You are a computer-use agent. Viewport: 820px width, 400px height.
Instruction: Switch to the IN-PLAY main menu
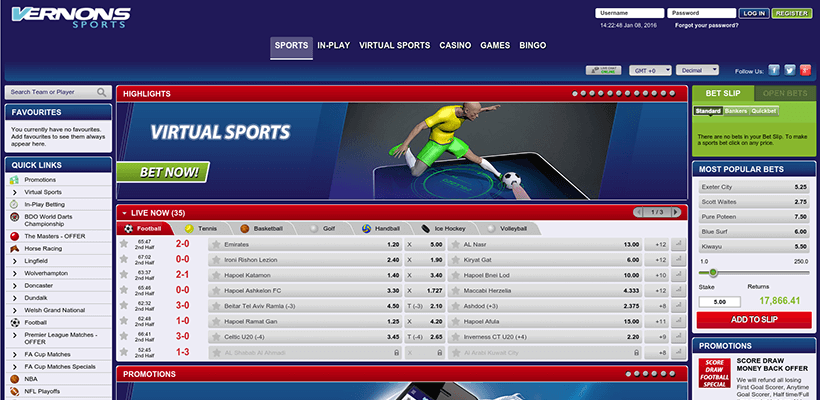[x=334, y=45]
